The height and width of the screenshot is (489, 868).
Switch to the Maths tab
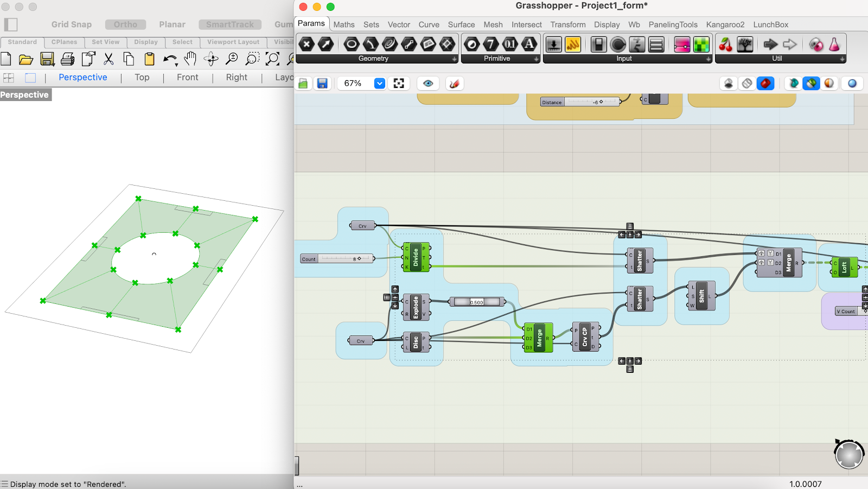(344, 24)
